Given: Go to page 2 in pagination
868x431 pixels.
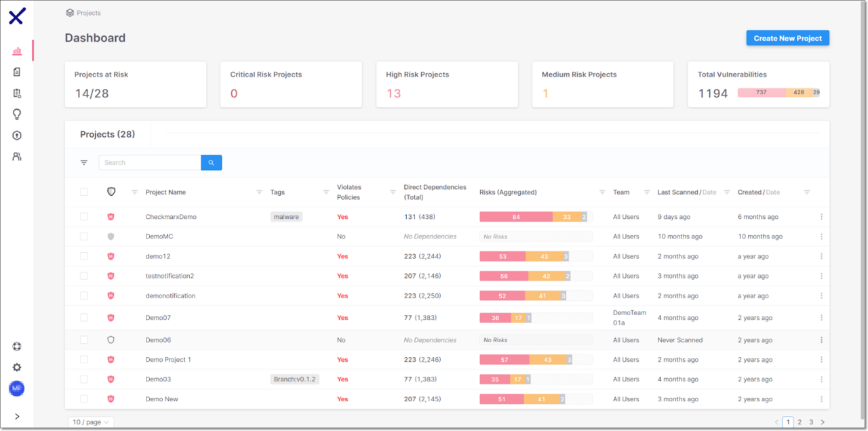Looking at the screenshot, I should pyautogui.click(x=800, y=422).
